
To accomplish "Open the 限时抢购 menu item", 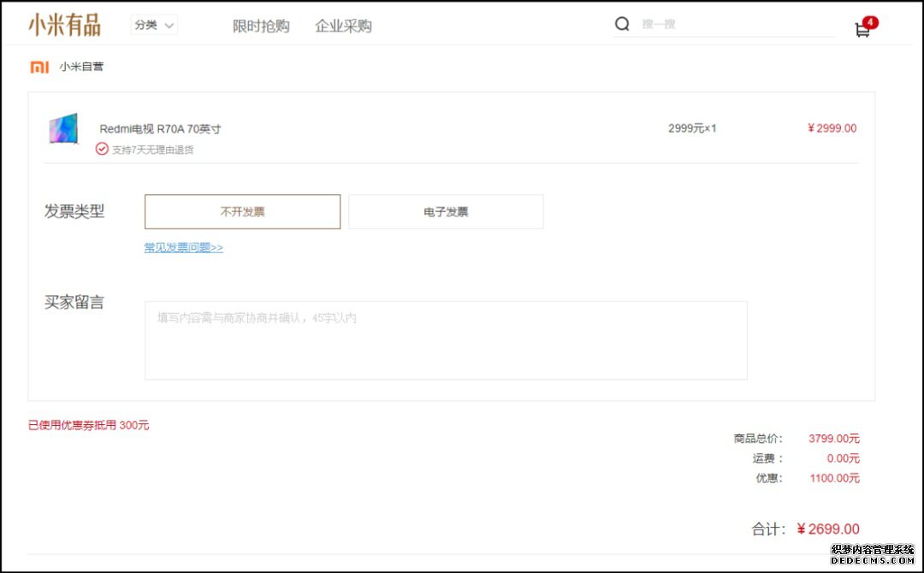I will point(261,26).
